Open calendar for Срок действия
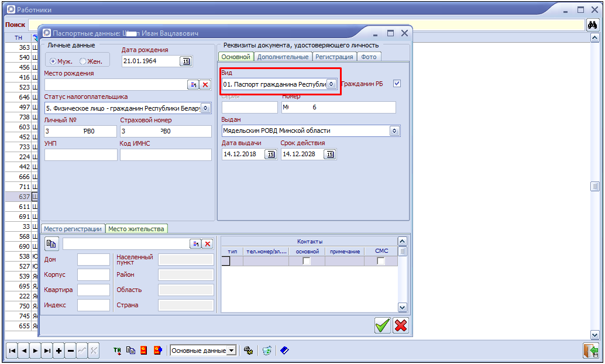605x364 pixels. click(330, 154)
